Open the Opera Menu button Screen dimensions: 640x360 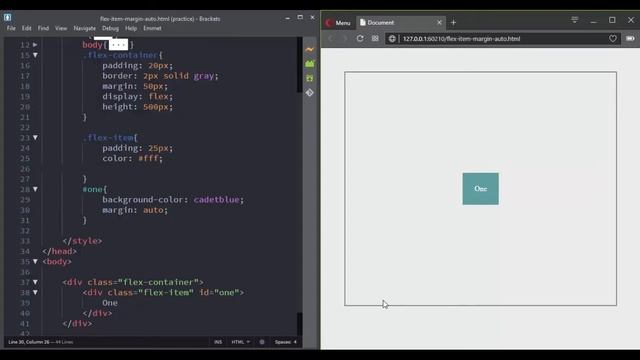[x=338, y=23]
